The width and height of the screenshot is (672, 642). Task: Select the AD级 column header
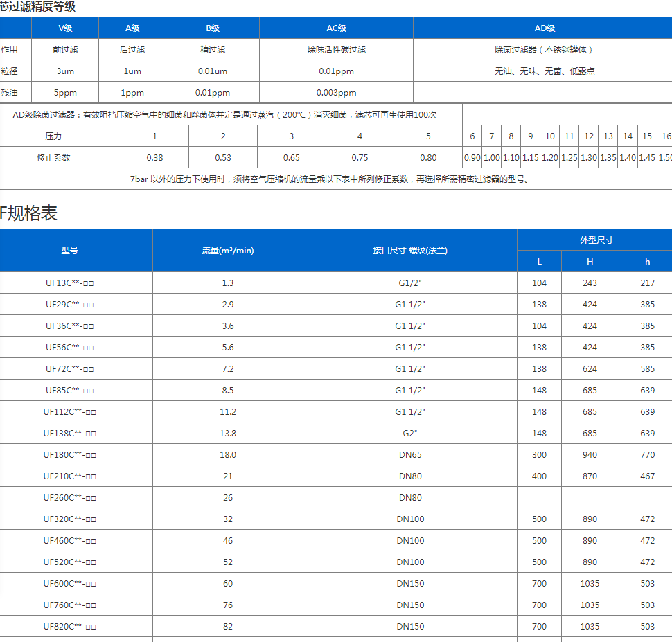541,28
